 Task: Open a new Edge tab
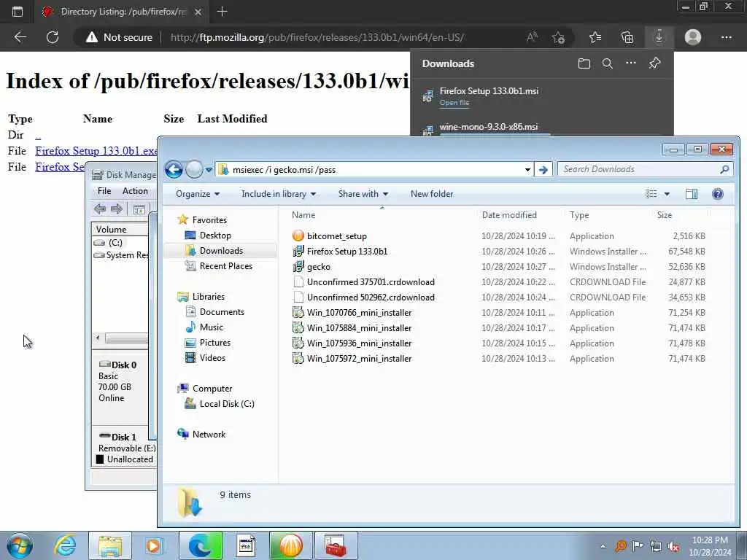(x=222, y=12)
